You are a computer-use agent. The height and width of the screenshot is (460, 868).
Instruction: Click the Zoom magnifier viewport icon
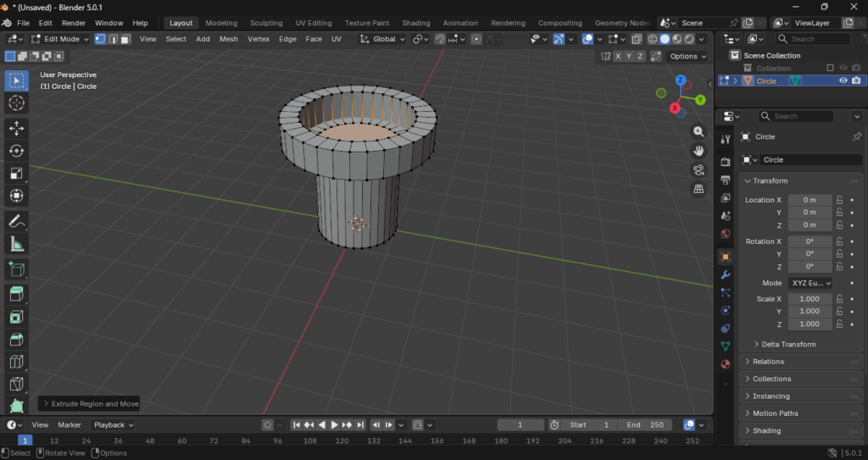click(x=698, y=131)
